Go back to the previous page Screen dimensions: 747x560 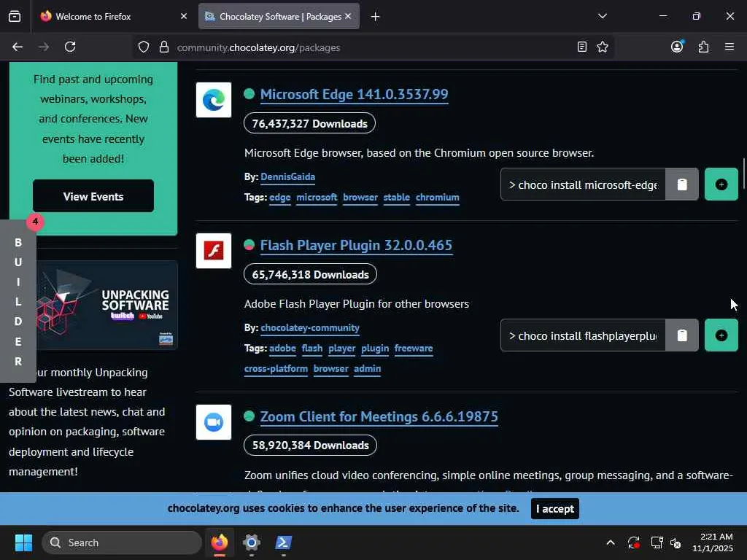18,47
